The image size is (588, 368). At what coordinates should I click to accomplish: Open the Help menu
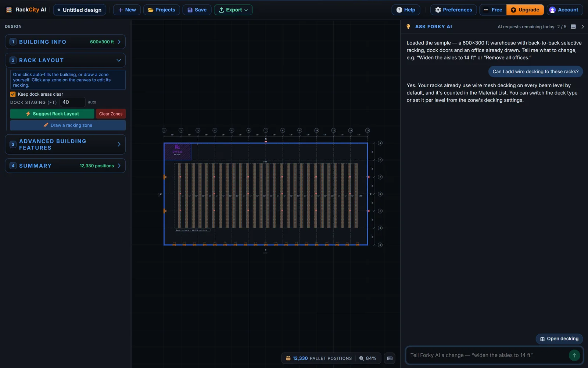point(406,10)
